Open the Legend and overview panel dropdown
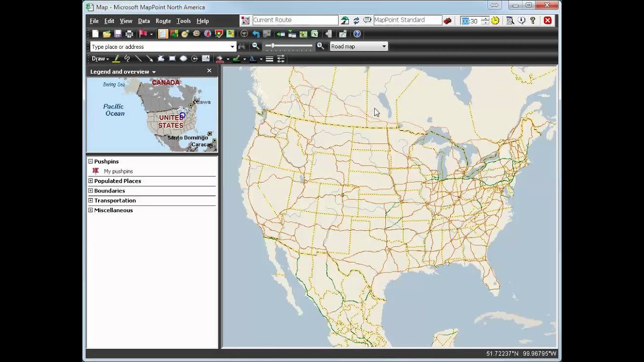Screen dimensions: 644x362 153,72
